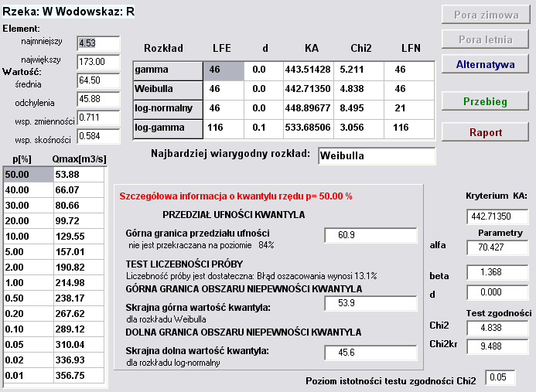Select the Weibulla distribution row header
Image resolution: width=536 pixels, height=392 pixels.
(168, 90)
